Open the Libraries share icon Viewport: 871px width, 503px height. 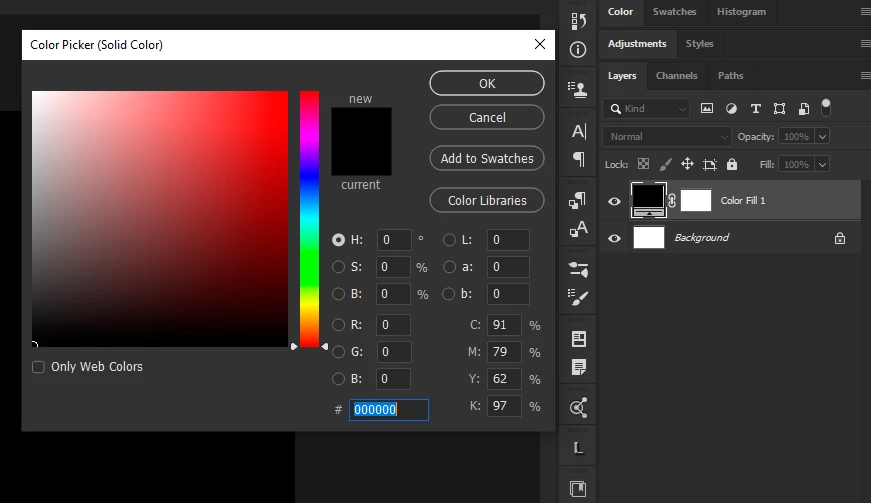(578, 408)
